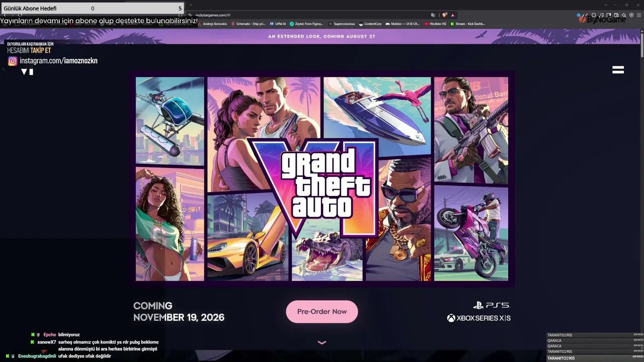Click chat username Enesbugrabagdinli
This screenshot has width=644, height=362.
[37, 356]
